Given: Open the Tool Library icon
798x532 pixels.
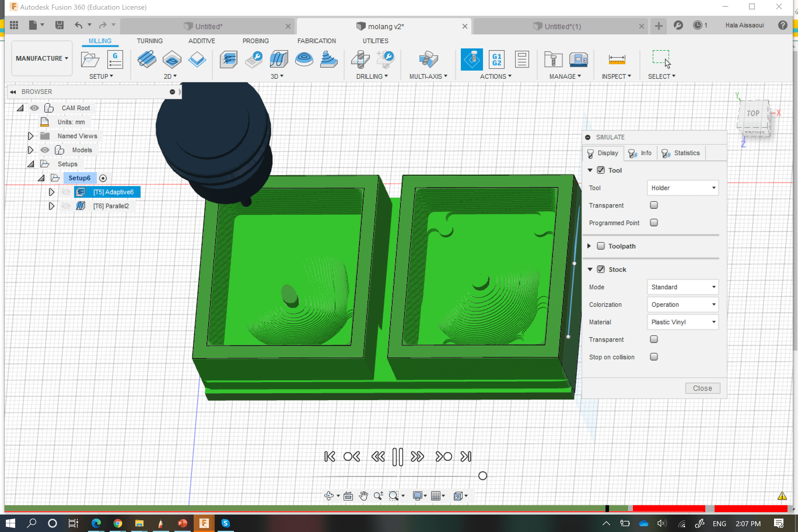Looking at the screenshot, I should 553,60.
